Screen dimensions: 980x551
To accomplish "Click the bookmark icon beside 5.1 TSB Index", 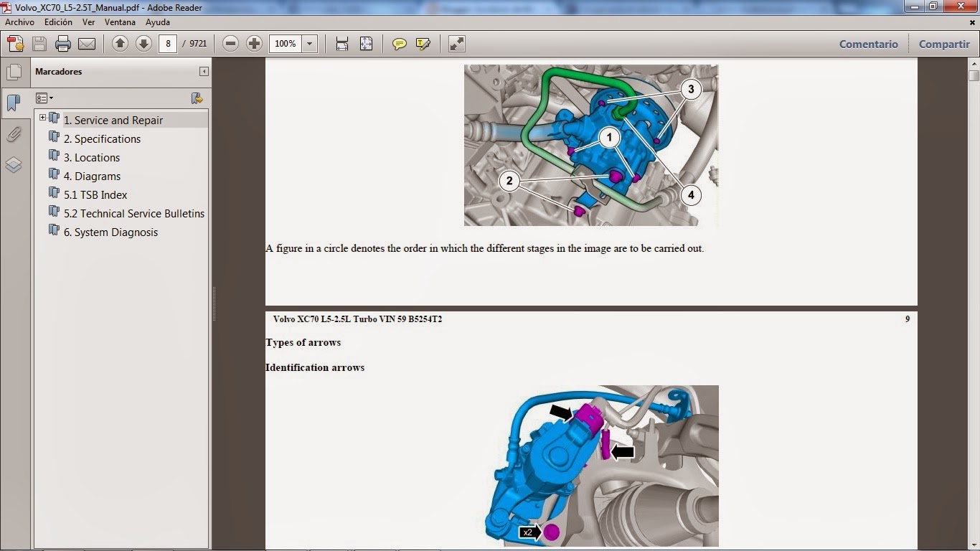I will (54, 192).
